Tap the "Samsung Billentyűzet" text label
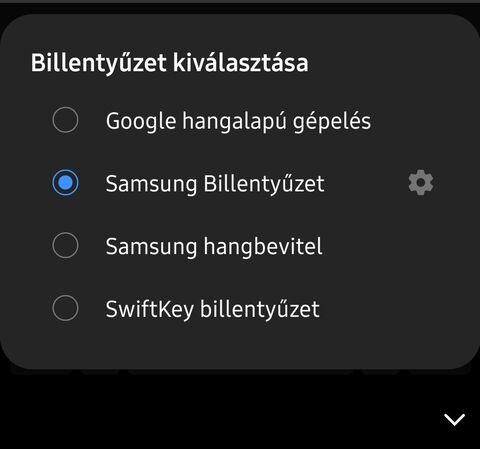The width and height of the screenshot is (480, 449). pyautogui.click(x=215, y=184)
